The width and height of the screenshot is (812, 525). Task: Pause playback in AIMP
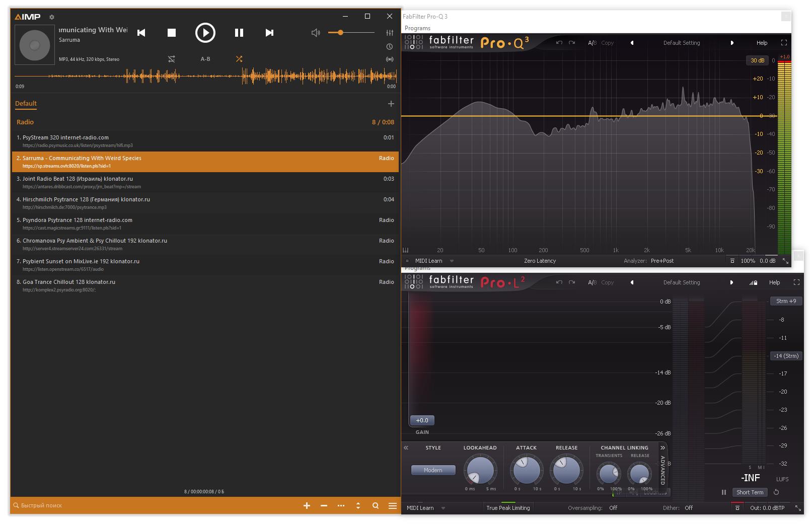pos(239,33)
